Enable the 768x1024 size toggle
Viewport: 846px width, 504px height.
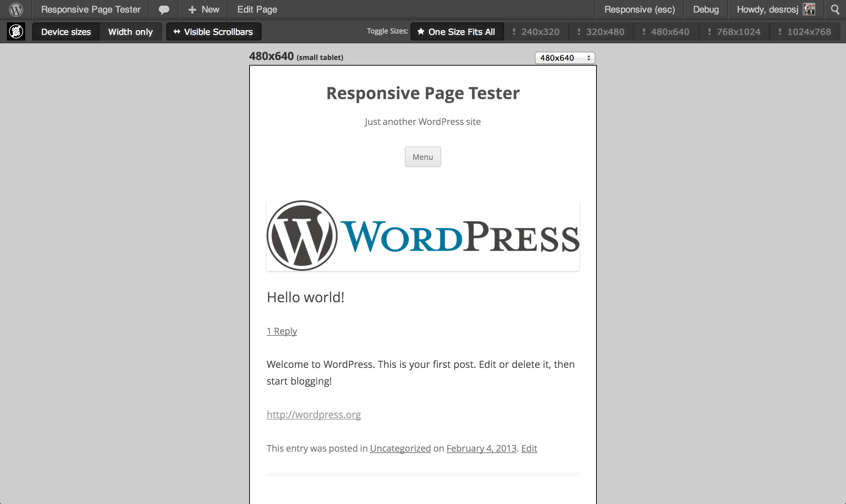click(x=734, y=32)
